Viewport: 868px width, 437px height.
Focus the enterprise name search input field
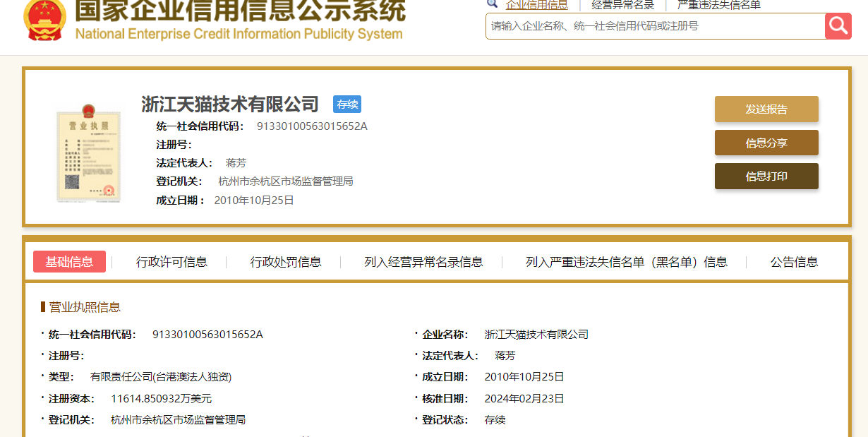click(655, 26)
